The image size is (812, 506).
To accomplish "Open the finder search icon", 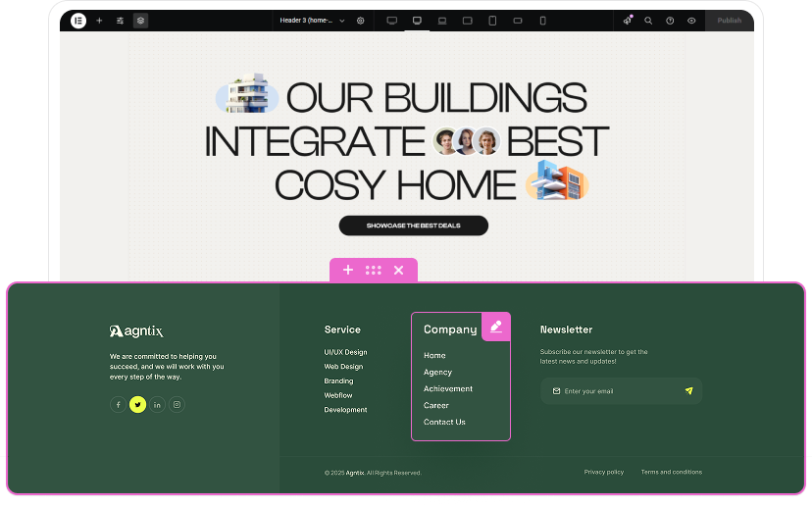I will [648, 21].
